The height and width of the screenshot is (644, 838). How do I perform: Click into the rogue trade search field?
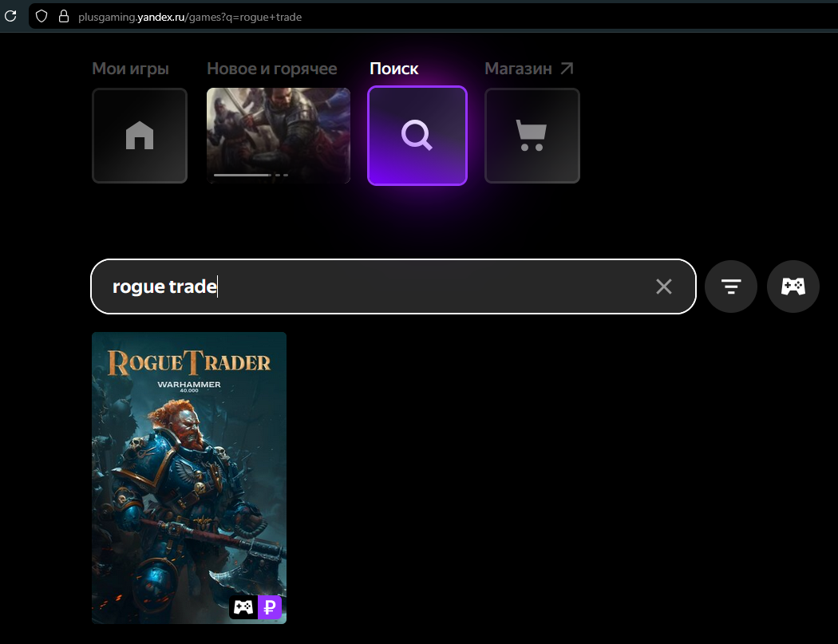375,286
